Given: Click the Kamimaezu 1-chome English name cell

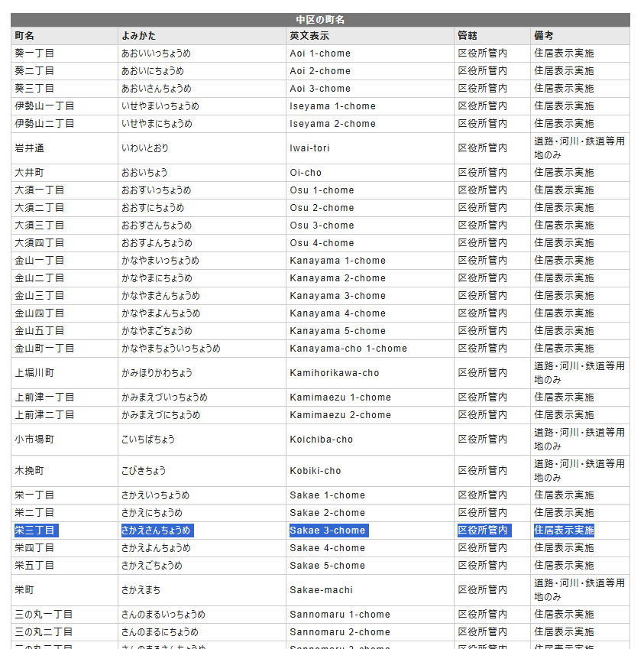Looking at the screenshot, I should [x=340, y=398].
